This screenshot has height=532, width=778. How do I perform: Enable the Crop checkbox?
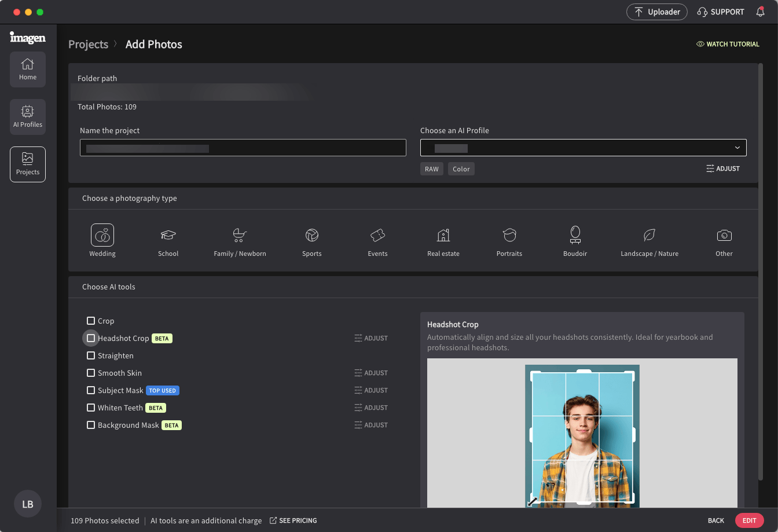pos(91,321)
